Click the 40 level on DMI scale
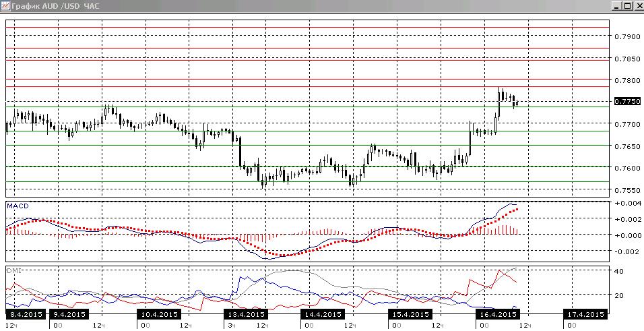The height and width of the screenshot is (331, 644). coord(619,271)
